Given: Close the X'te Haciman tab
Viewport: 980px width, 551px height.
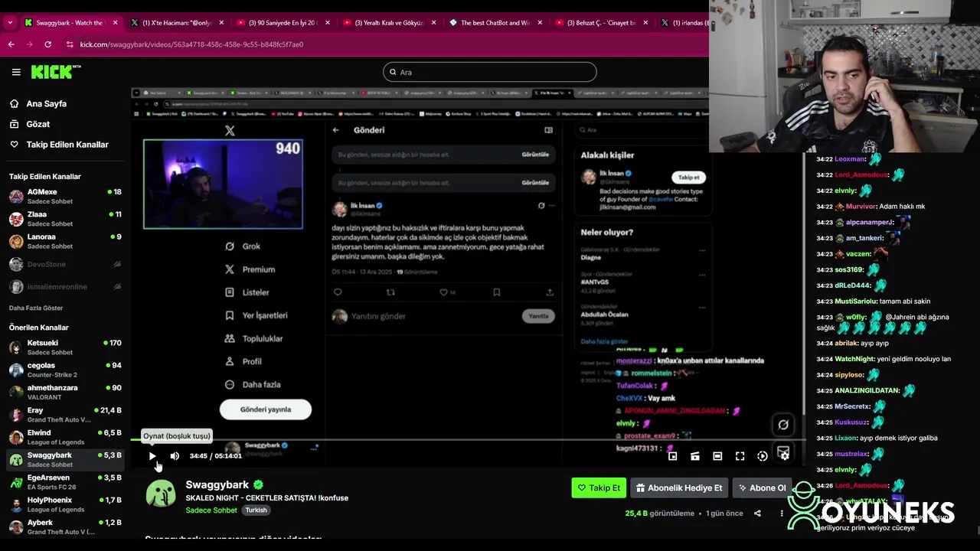Looking at the screenshot, I should 221,23.
